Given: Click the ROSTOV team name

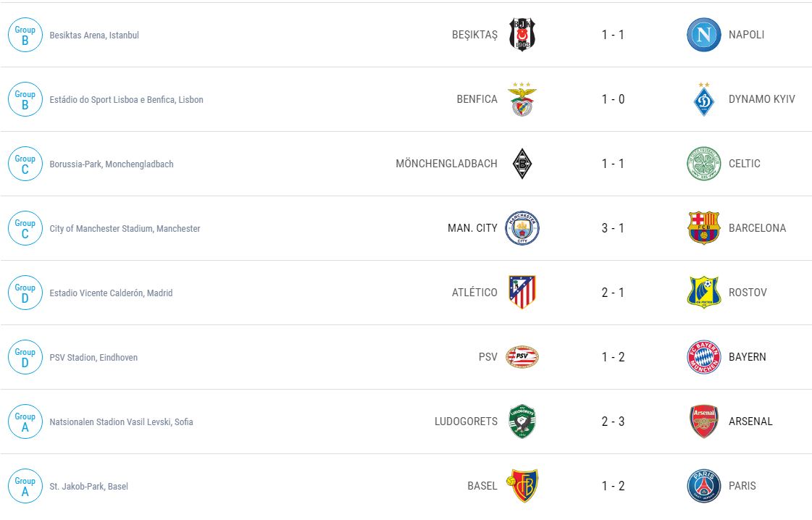Looking at the screenshot, I should 748,293.
